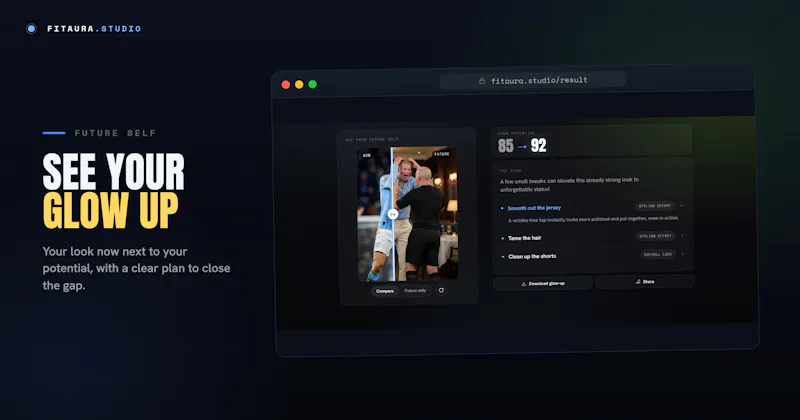Click the FUTURE SELF section label
The image size is (800, 420).
pyautogui.click(x=115, y=133)
